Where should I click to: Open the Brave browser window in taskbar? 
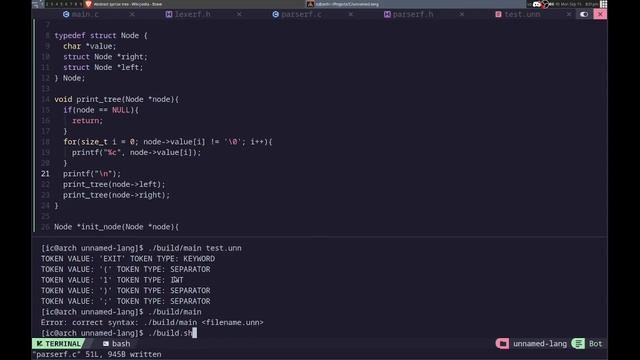pyautogui.click(x=124, y=4)
